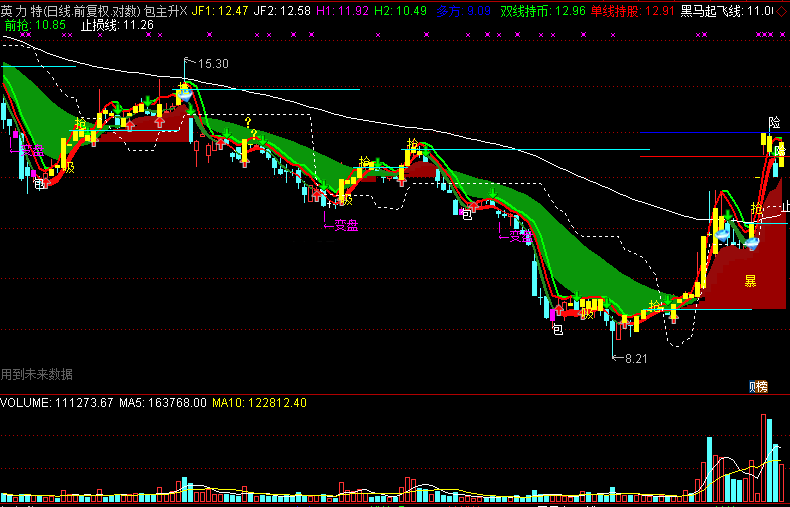This screenshot has height=507, width=790.
Task: Click the 8.21 low price marker
Action: tap(636, 359)
